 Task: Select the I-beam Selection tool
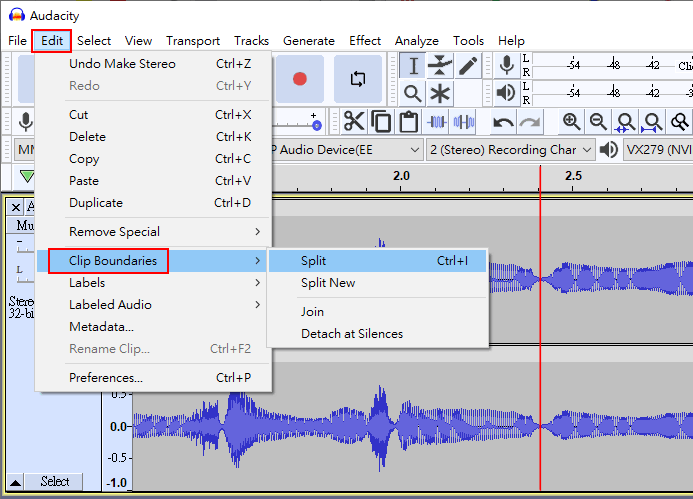coord(413,66)
